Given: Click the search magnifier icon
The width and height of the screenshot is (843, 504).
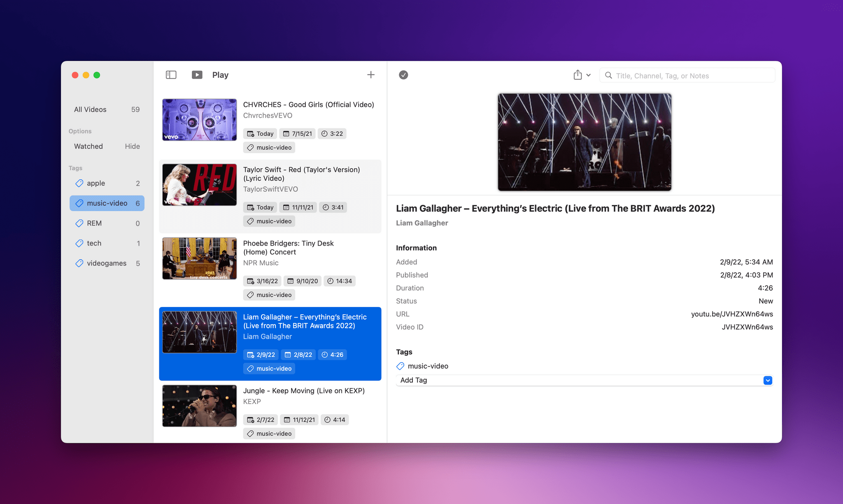Looking at the screenshot, I should coord(608,75).
